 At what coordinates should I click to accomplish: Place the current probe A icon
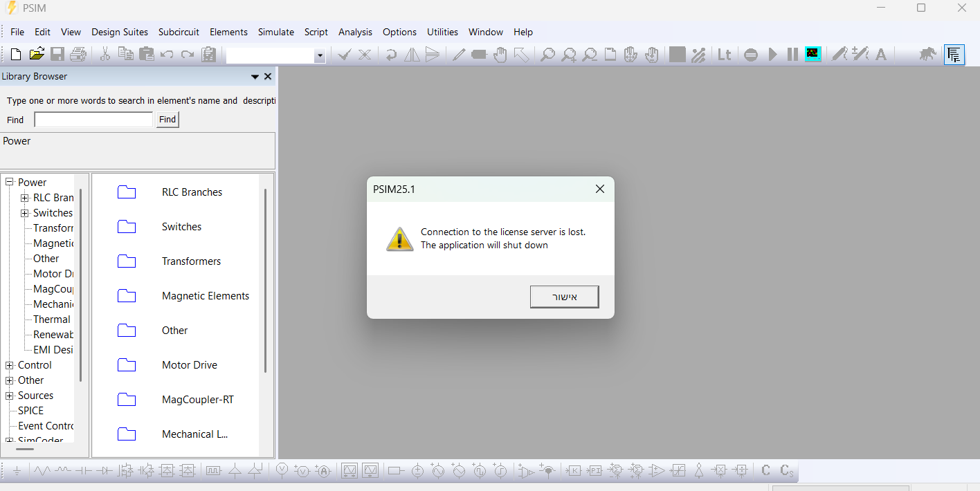[323, 471]
